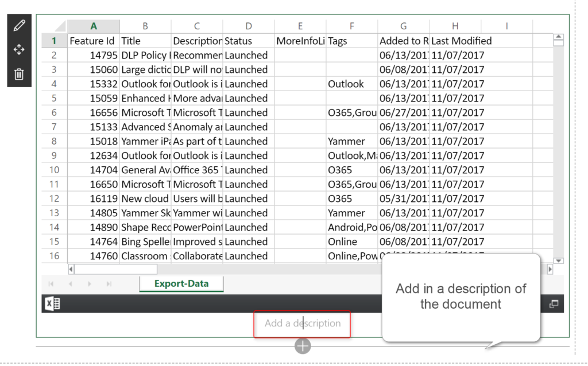Click the 05/31/201 added date cell

[x=404, y=198]
